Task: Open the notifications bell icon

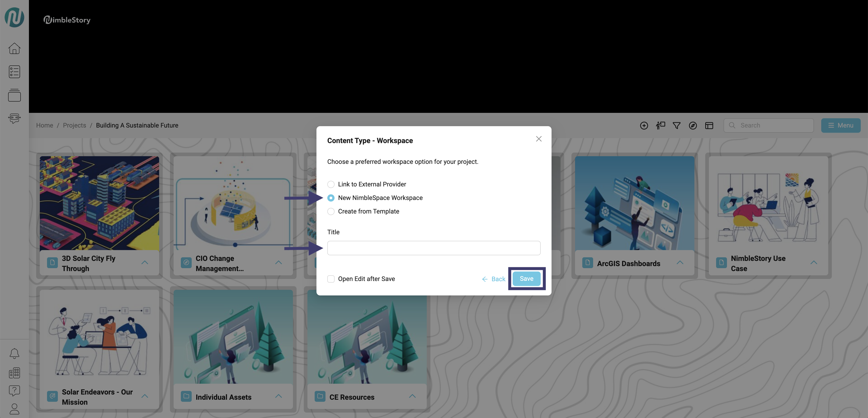Action: click(x=14, y=353)
